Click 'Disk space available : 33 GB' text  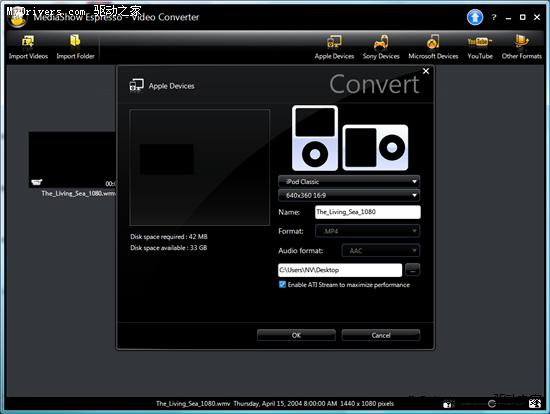click(168, 248)
